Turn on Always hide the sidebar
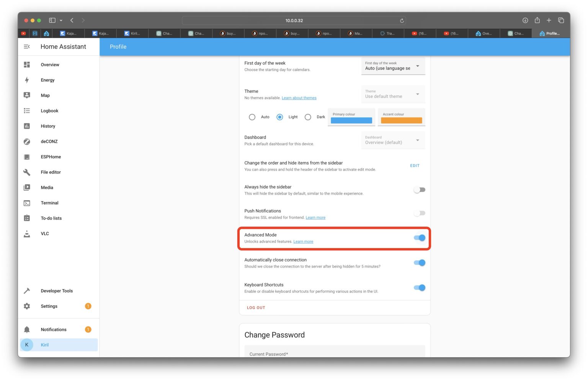 click(x=420, y=190)
